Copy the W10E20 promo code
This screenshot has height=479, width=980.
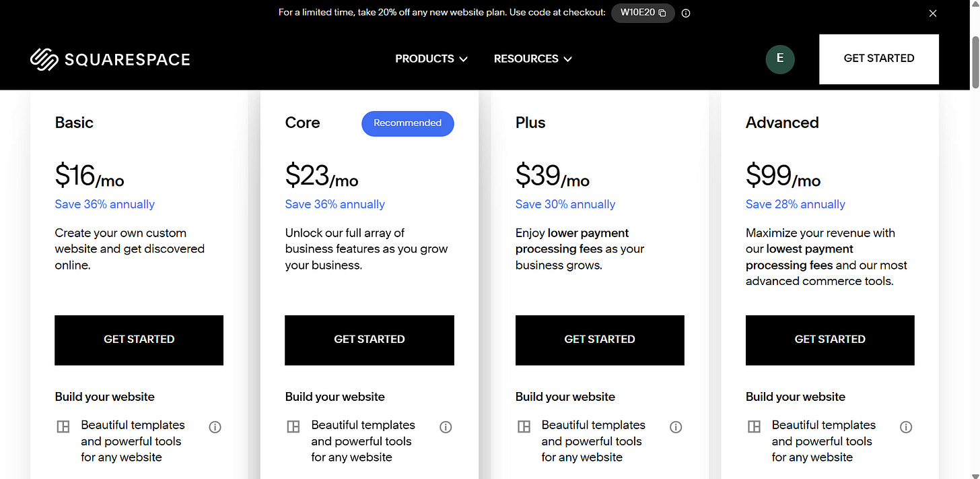click(x=643, y=13)
